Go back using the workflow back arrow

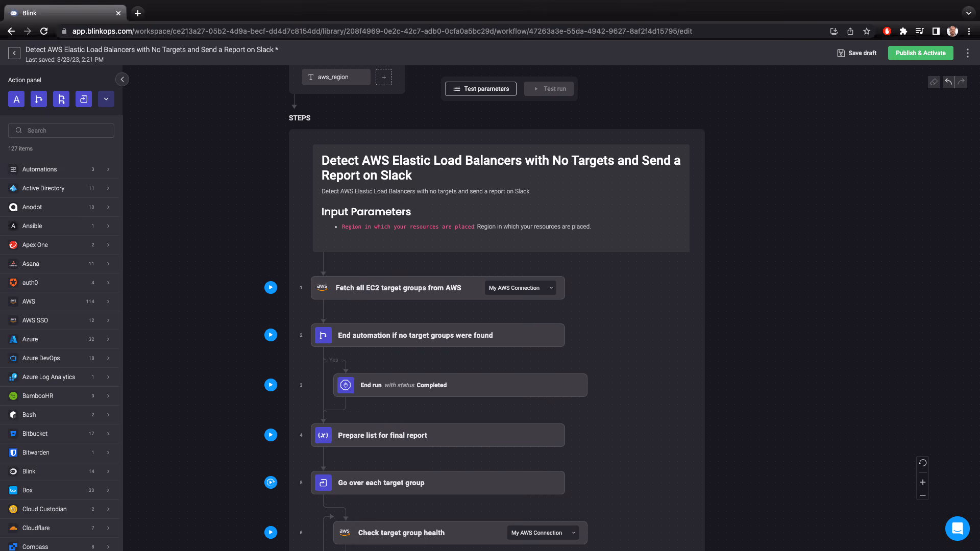[14, 53]
